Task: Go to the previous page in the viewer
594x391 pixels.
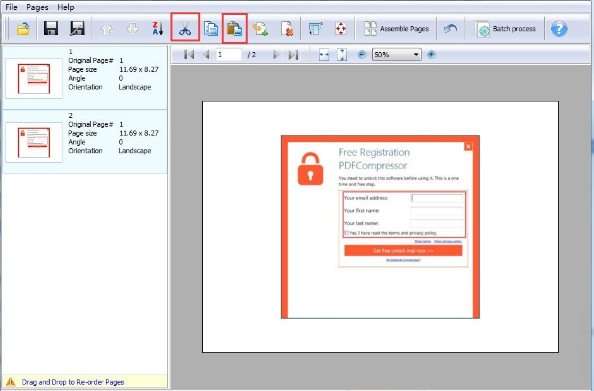Action: coord(206,55)
